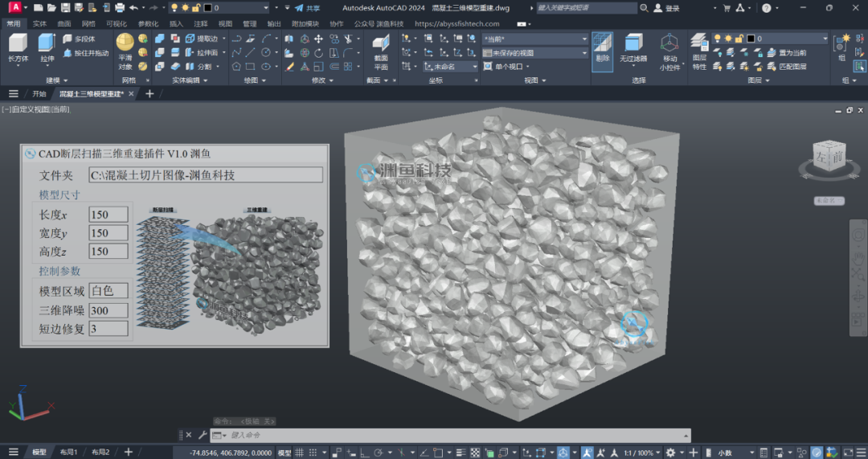Expand the 建模 panel
The image size is (868, 459).
coord(57,80)
